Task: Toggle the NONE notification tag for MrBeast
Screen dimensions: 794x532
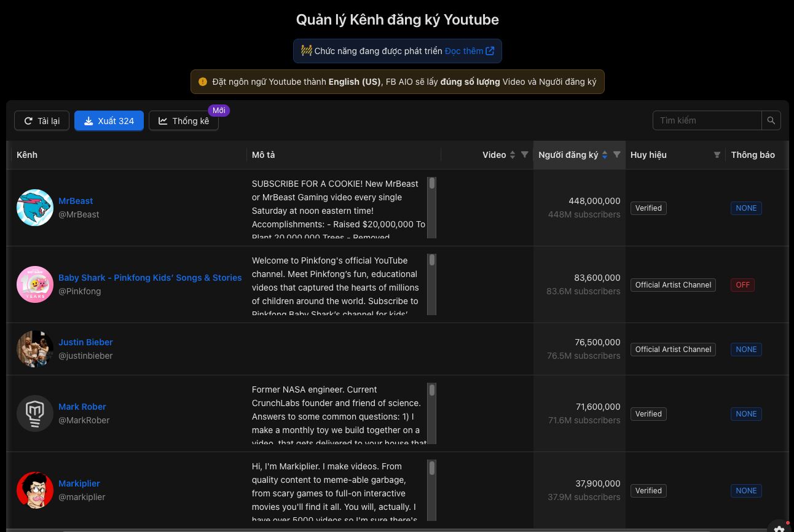Action: click(746, 208)
